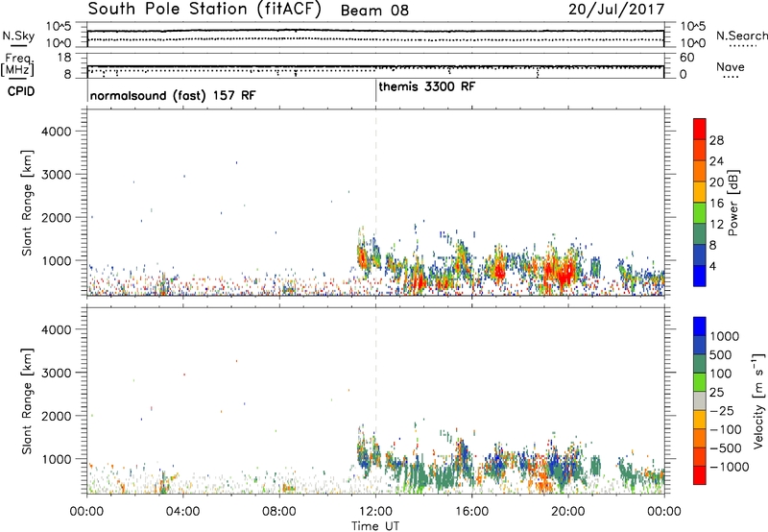Click the 'N.Sky' legend label
The height and width of the screenshot is (532, 768).
coord(18,36)
